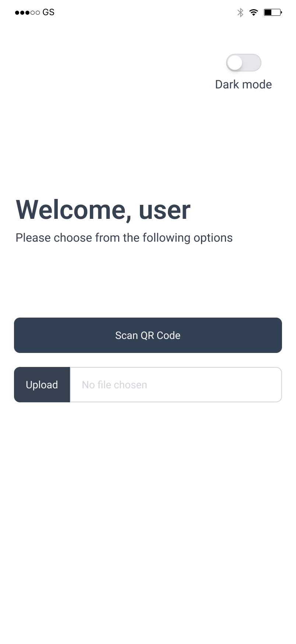Tap the first filled signal dot

coord(17,13)
